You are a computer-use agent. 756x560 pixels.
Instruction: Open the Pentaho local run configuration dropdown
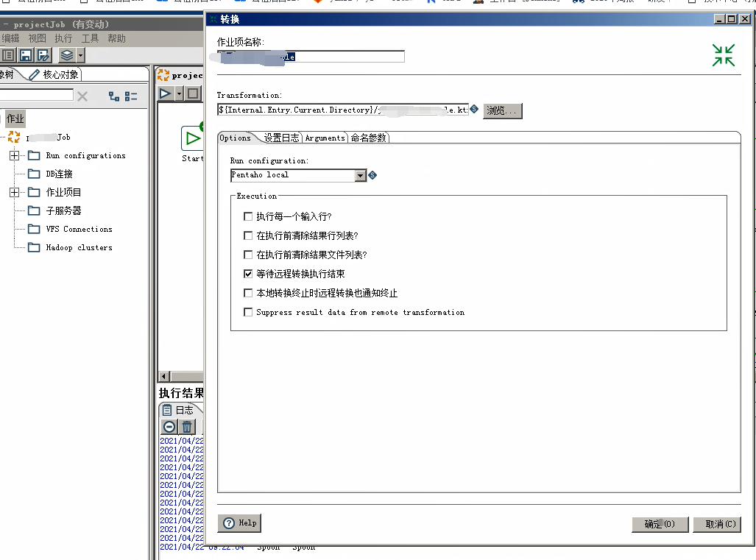(360, 175)
